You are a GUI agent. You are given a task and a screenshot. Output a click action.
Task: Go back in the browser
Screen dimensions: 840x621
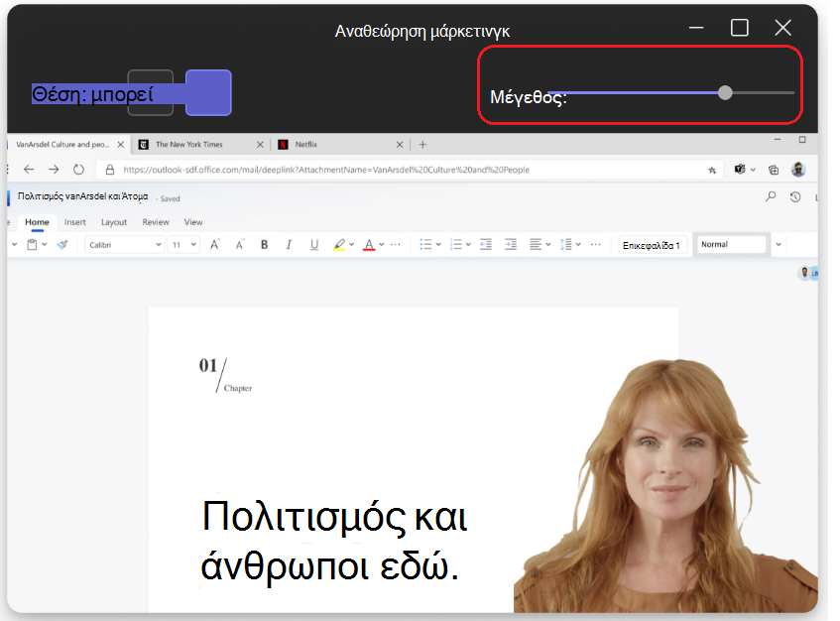click(29, 170)
